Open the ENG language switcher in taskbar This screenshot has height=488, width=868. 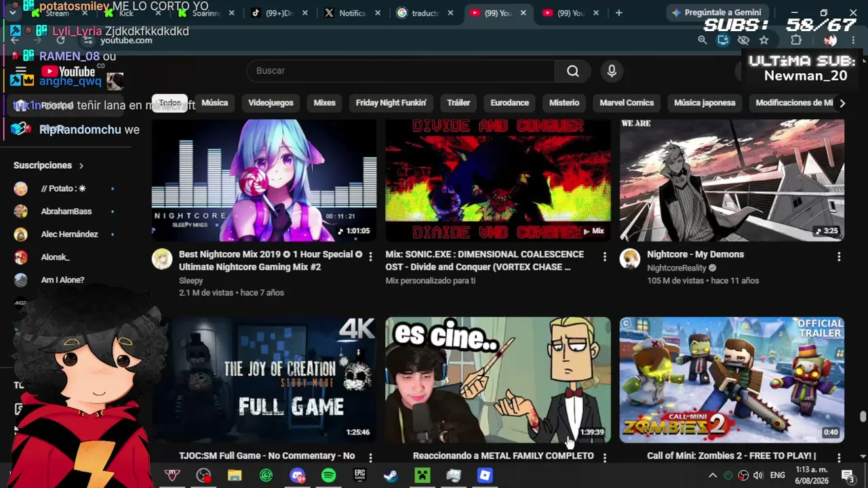778,476
